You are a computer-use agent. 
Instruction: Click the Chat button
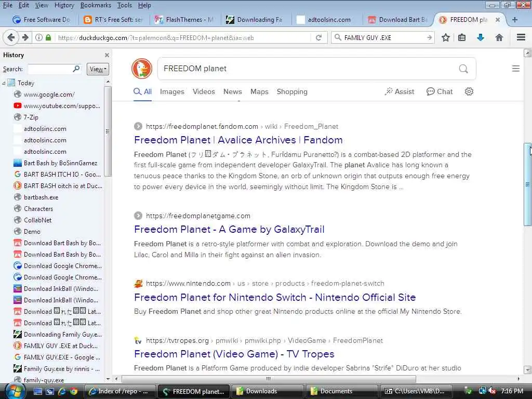click(x=440, y=91)
